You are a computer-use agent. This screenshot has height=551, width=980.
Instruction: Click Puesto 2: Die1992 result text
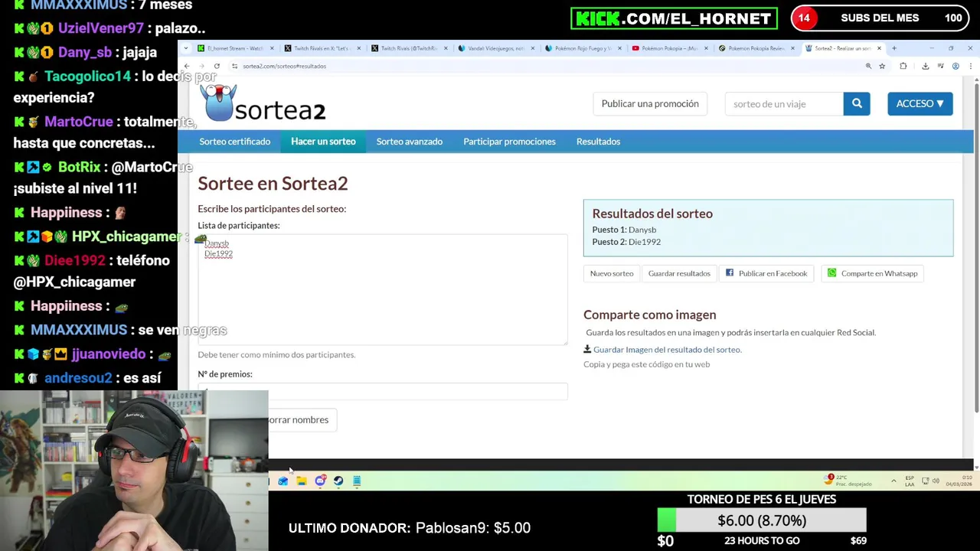(x=626, y=242)
